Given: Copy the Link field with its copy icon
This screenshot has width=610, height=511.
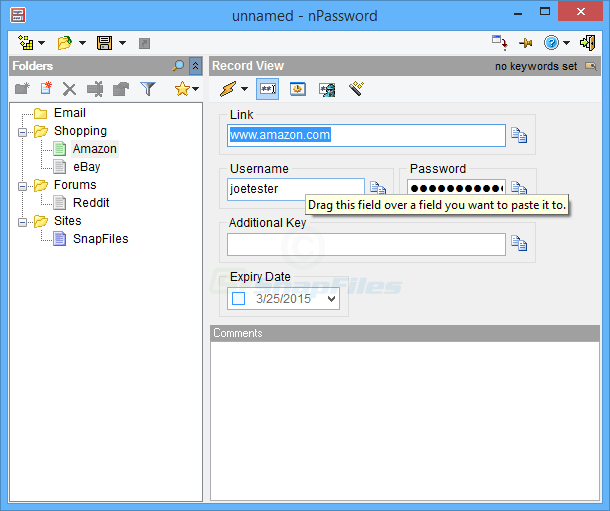Looking at the screenshot, I should click(519, 135).
